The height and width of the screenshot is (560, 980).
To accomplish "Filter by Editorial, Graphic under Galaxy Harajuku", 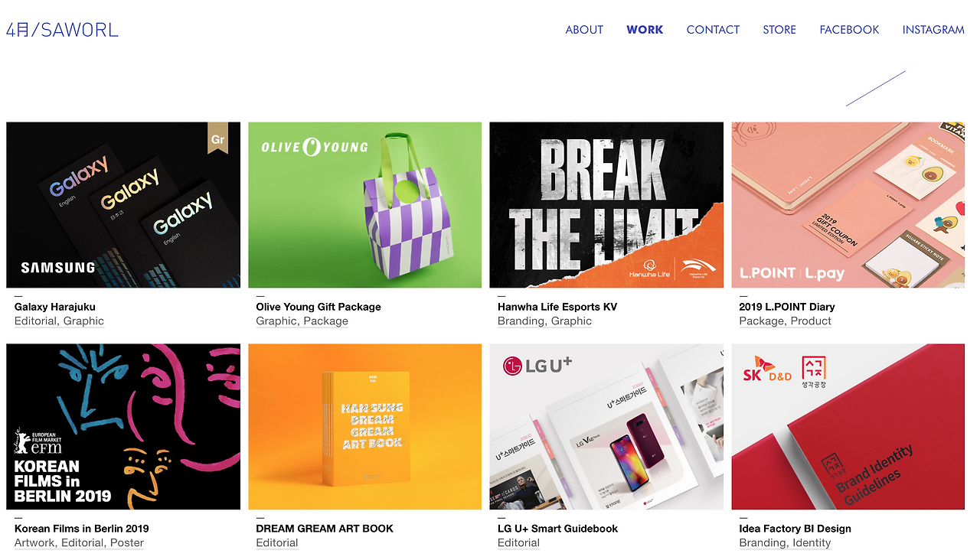I will pyautogui.click(x=59, y=321).
